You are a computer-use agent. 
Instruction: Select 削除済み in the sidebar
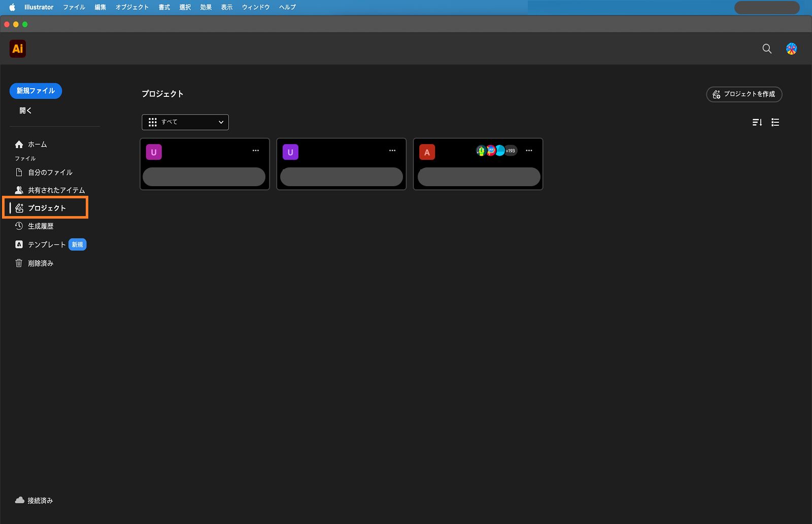click(41, 263)
